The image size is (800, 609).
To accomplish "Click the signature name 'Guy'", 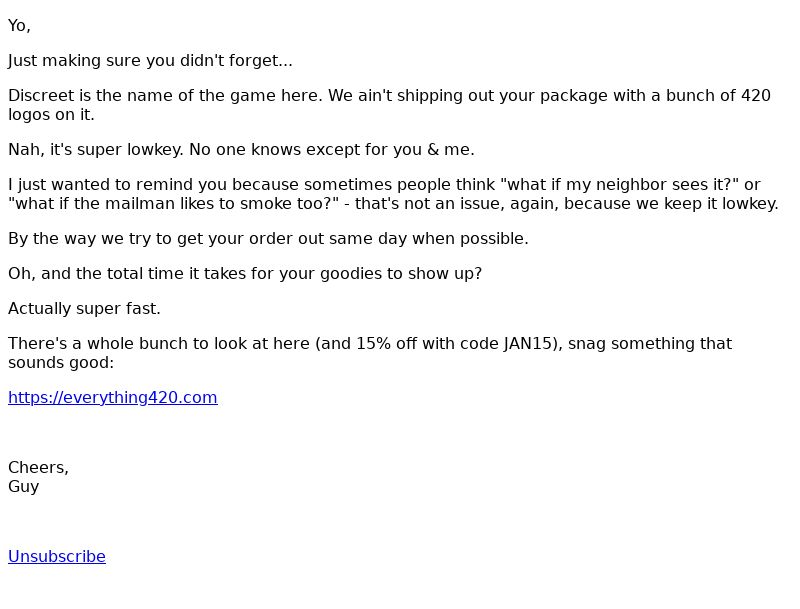I will pos(23,487).
